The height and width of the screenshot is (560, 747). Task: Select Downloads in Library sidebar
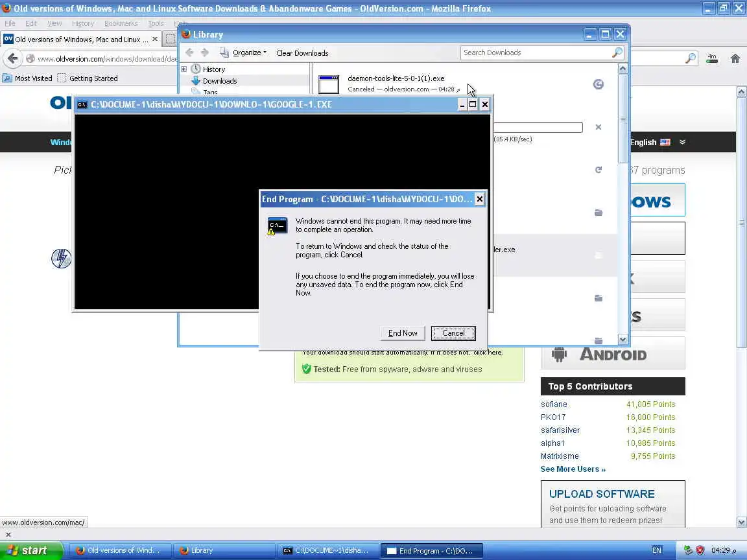[220, 81]
